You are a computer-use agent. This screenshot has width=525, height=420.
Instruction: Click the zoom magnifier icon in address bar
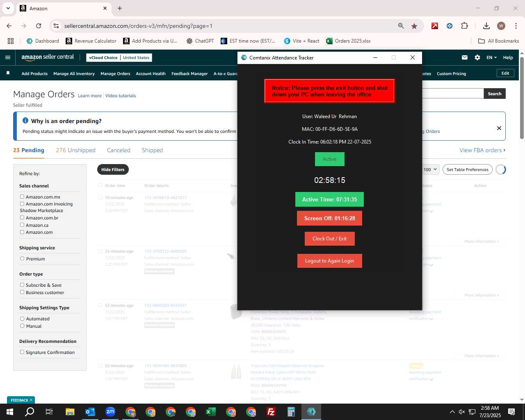click(401, 26)
